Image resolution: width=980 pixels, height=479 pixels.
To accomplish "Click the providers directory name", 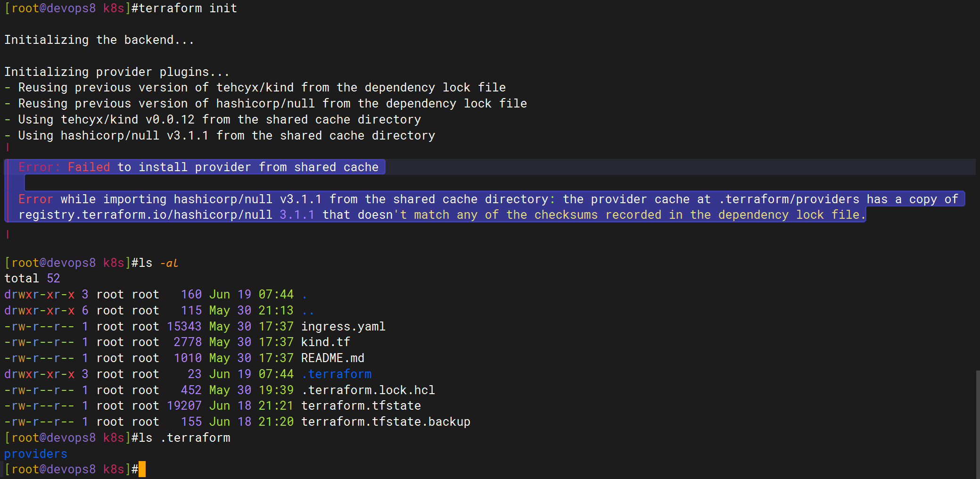I will pyautogui.click(x=36, y=454).
